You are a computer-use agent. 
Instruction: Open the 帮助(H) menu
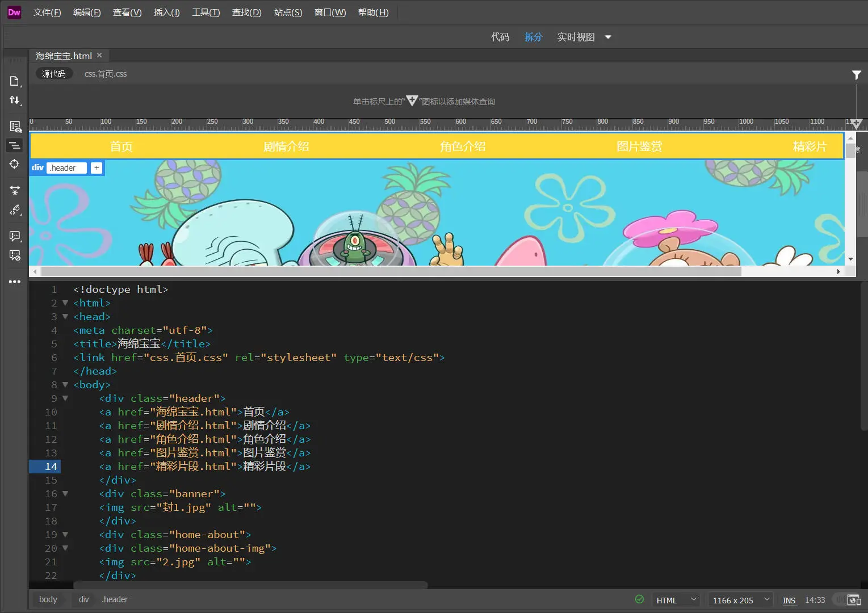[x=374, y=12]
